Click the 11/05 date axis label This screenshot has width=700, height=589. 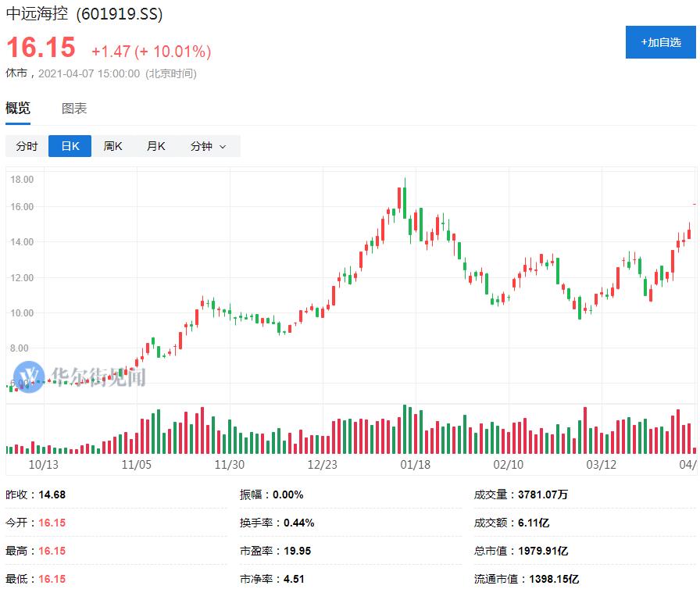tap(136, 465)
